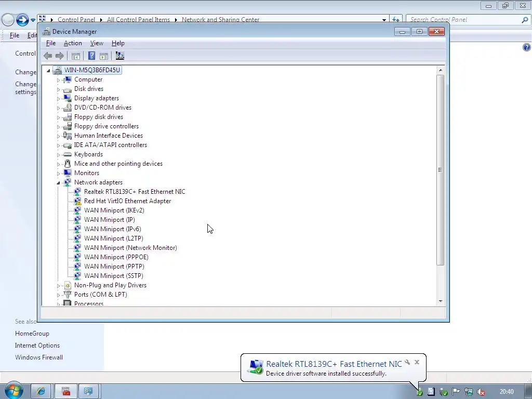Viewport: 532px width, 399px height.
Task: Click address bar dropdown arrow in Control Panel
Action: [384, 20]
